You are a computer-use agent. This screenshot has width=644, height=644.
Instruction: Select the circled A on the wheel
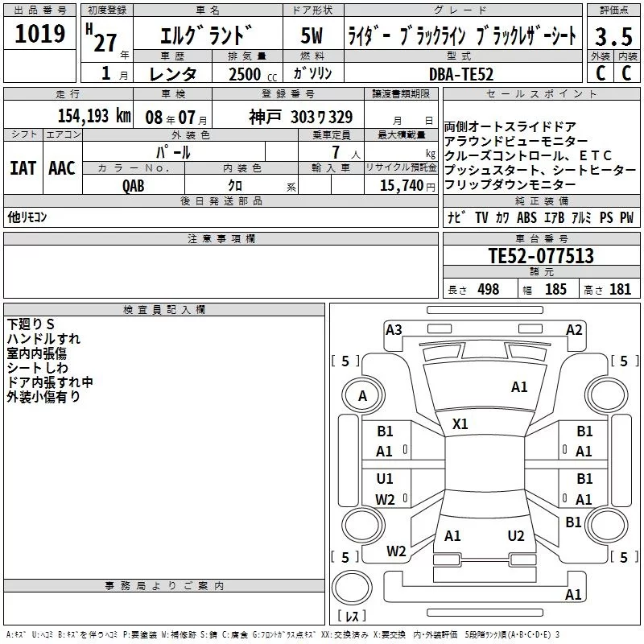(362, 395)
